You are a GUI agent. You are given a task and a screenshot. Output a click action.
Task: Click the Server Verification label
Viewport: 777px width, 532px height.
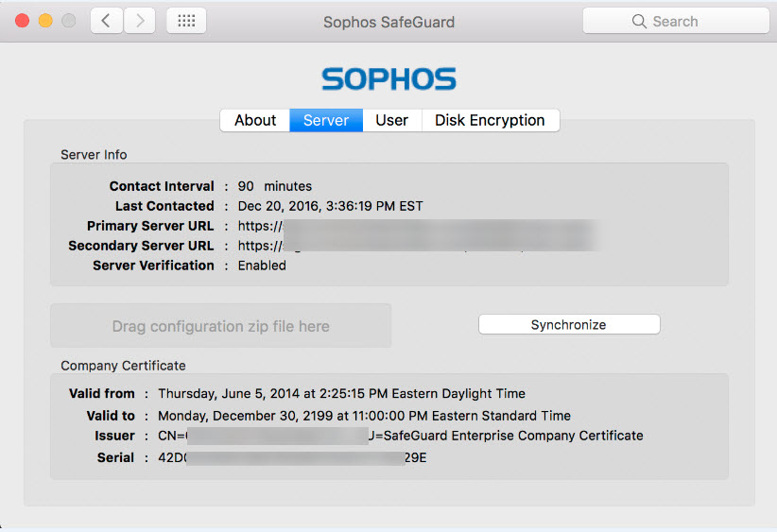click(154, 266)
